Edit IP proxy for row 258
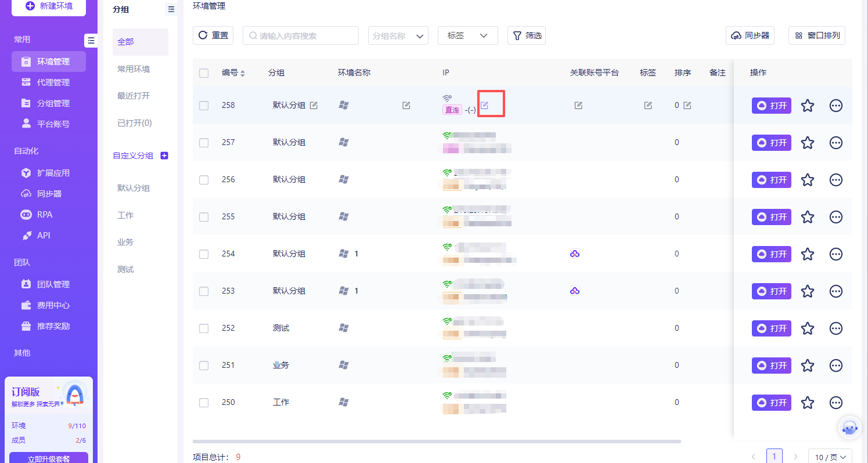The image size is (868, 463). pos(484,105)
